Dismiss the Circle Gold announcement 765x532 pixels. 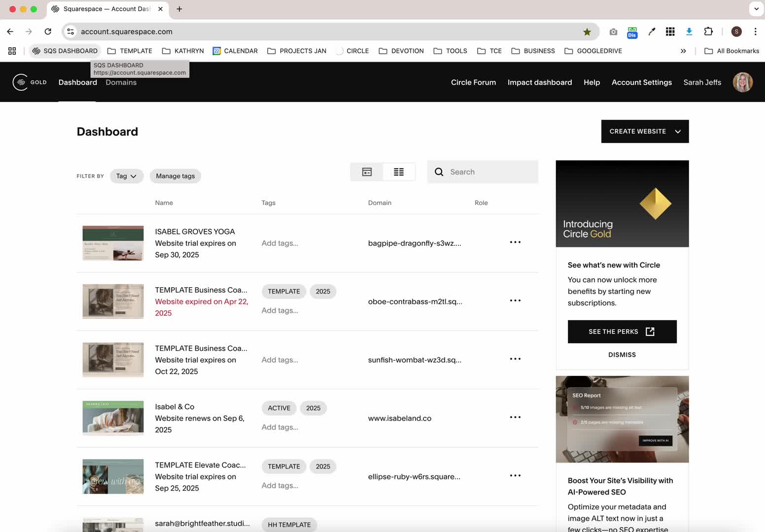click(622, 355)
